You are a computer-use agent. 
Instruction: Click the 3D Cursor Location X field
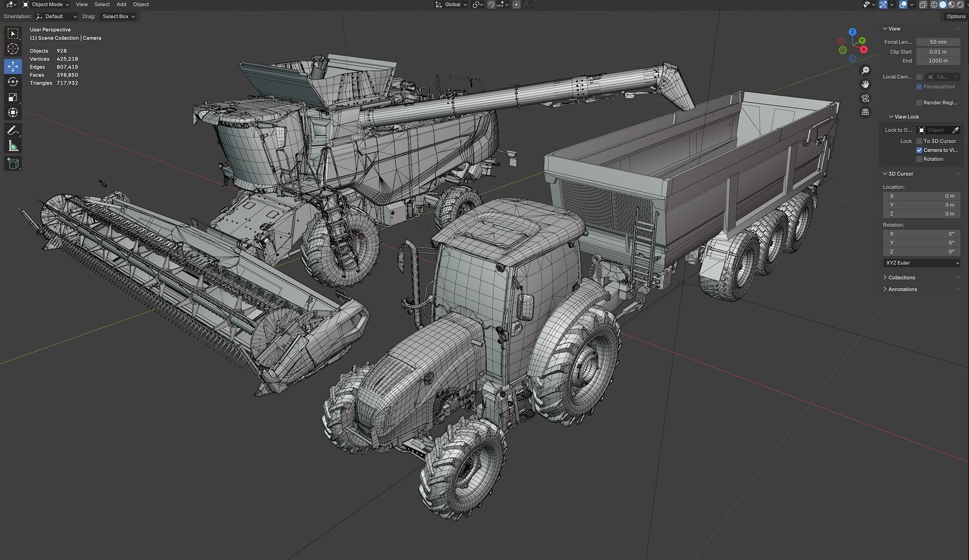click(x=921, y=196)
